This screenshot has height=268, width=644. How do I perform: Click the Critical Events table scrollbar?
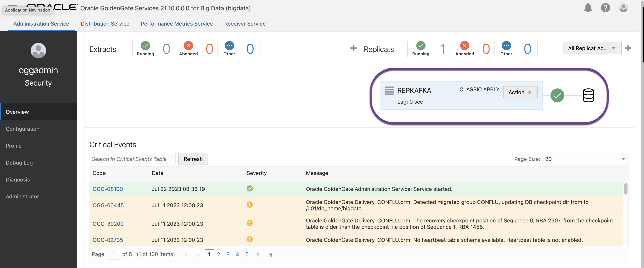[626, 189]
